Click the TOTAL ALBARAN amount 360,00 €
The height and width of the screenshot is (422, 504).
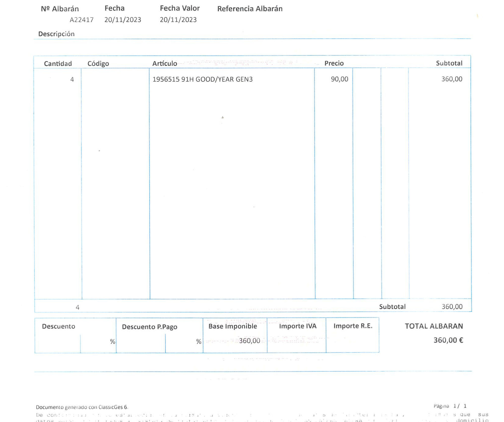pos(448,340)
